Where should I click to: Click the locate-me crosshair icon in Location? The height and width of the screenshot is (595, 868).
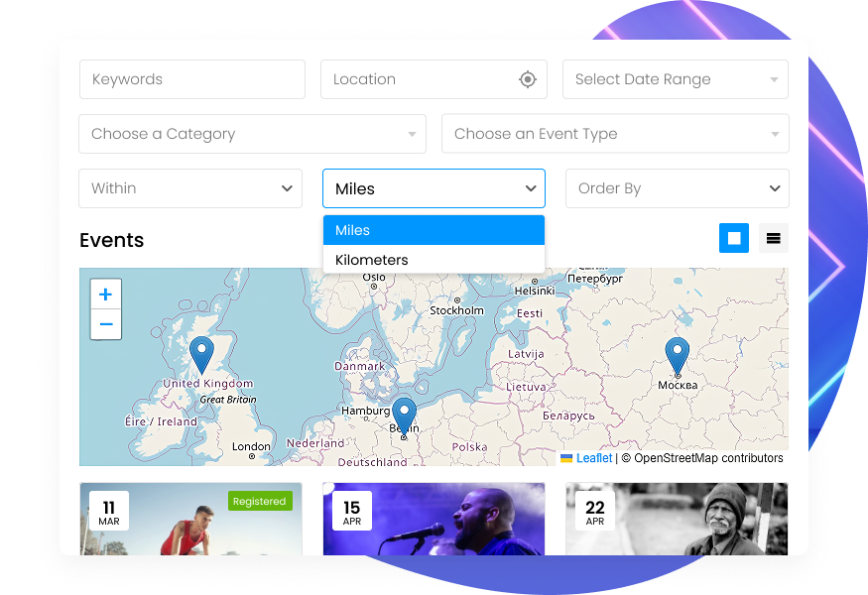(x=528, y=79)
